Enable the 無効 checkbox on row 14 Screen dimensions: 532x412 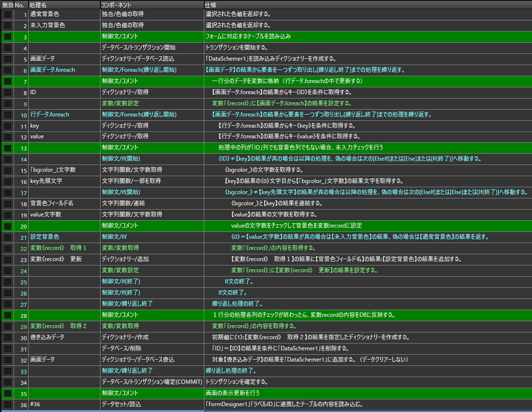pyautogui.click(x=8, y=159)
